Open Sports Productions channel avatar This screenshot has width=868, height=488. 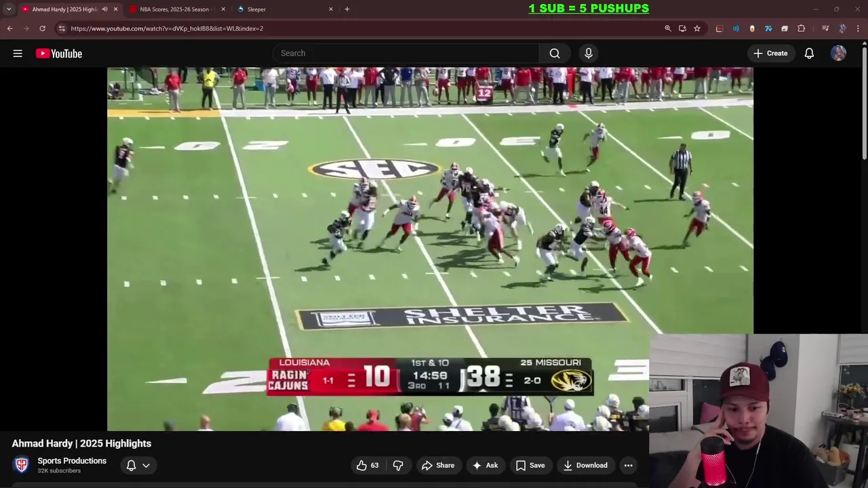[x=22, y=465]
